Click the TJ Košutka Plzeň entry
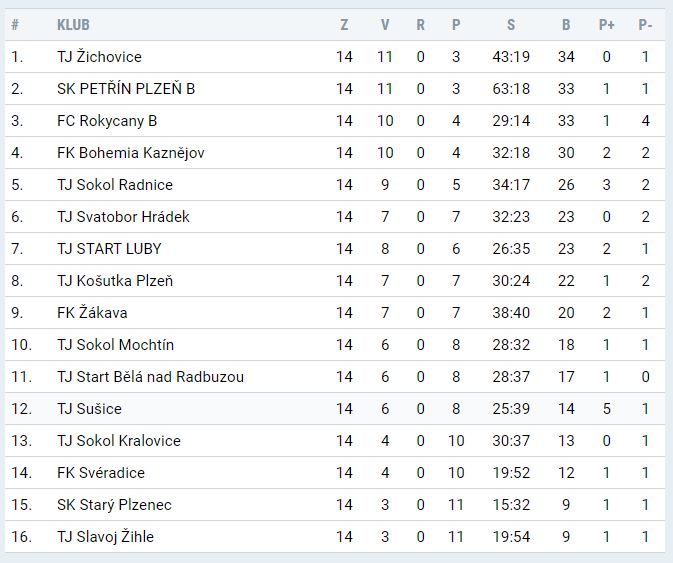 115,281
